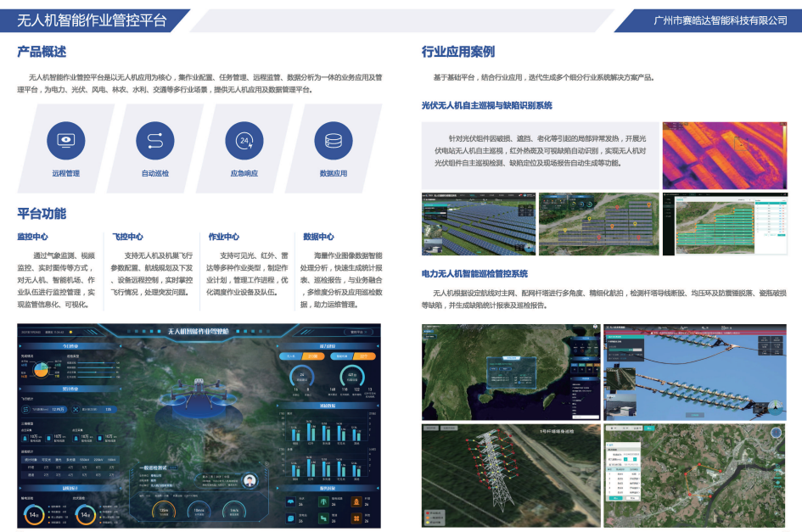Click the operator avatar in dashboard
The height and width of the screenshot is (532, 802).
pos(249,480)
